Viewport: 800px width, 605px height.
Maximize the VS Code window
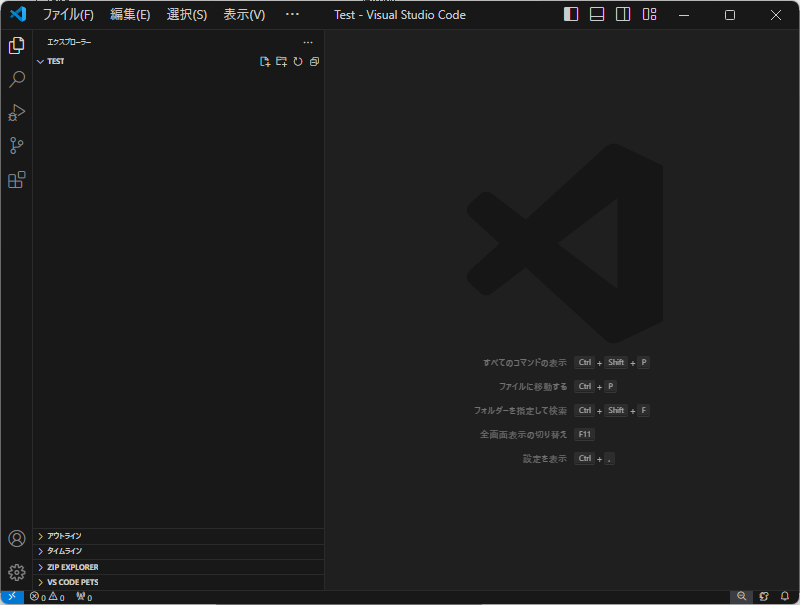tap(730, 15)
